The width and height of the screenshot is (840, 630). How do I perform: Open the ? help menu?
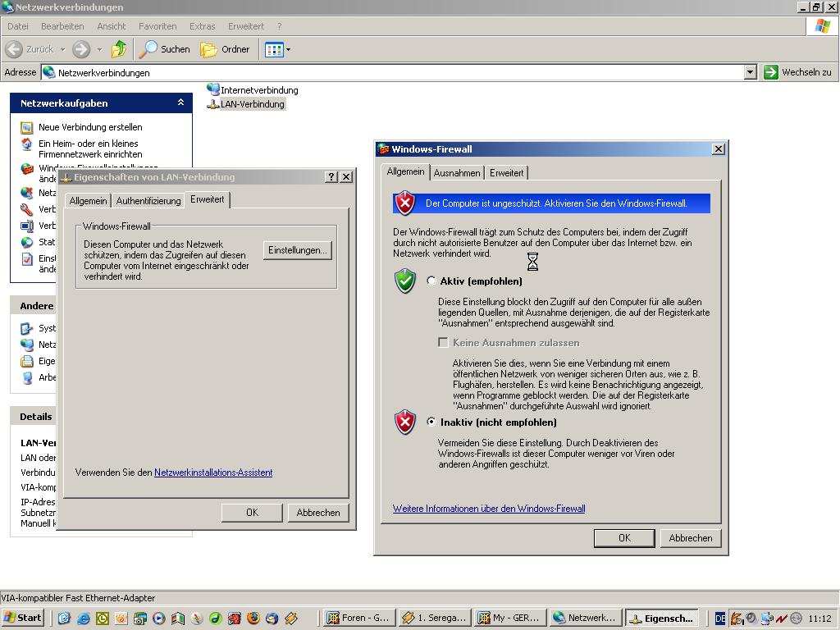(x=279, y=26)
